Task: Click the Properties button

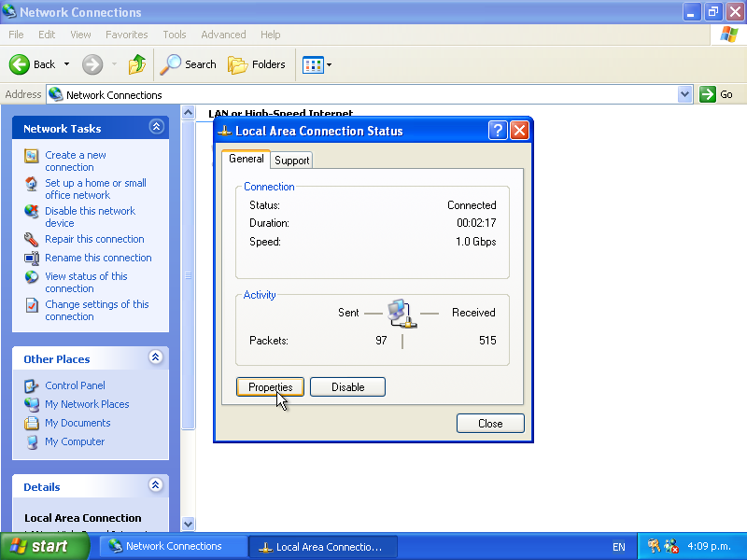Action: coord(270,387)
